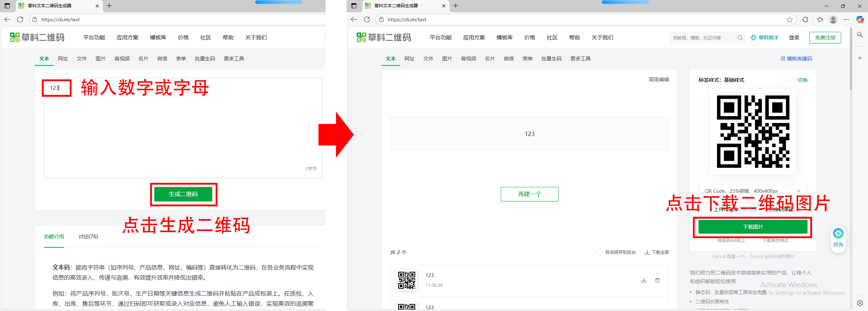This screenshot has height=311, width=868.
Task: Click the 切换 label style link
Action: pyautogui.click(x=802, y=80)
